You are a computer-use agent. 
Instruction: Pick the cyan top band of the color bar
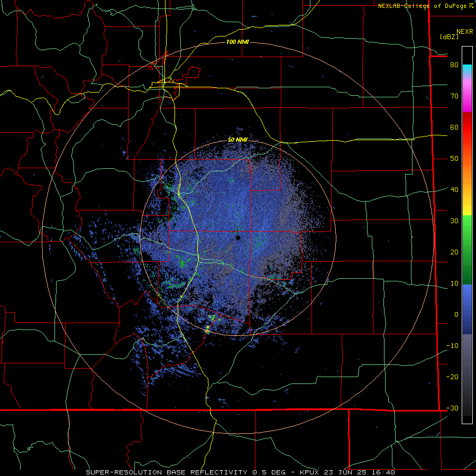click(x=467, y=70)
